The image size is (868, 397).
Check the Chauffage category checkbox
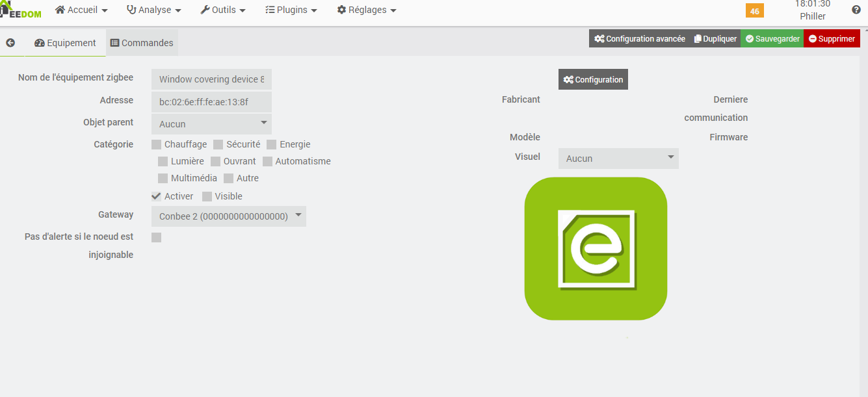pyautogui.click(x=157, y=144)
